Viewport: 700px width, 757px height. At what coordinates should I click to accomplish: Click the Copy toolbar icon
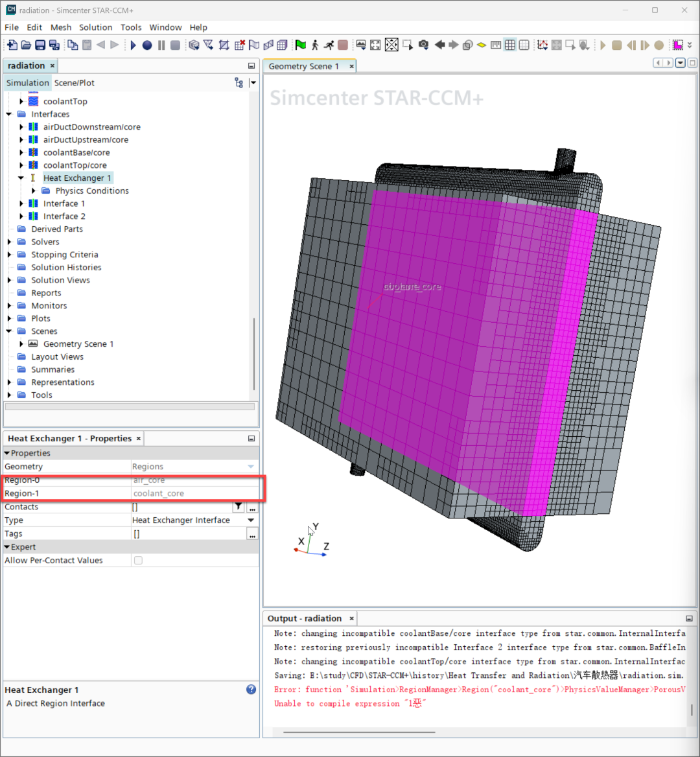point(73,45)
